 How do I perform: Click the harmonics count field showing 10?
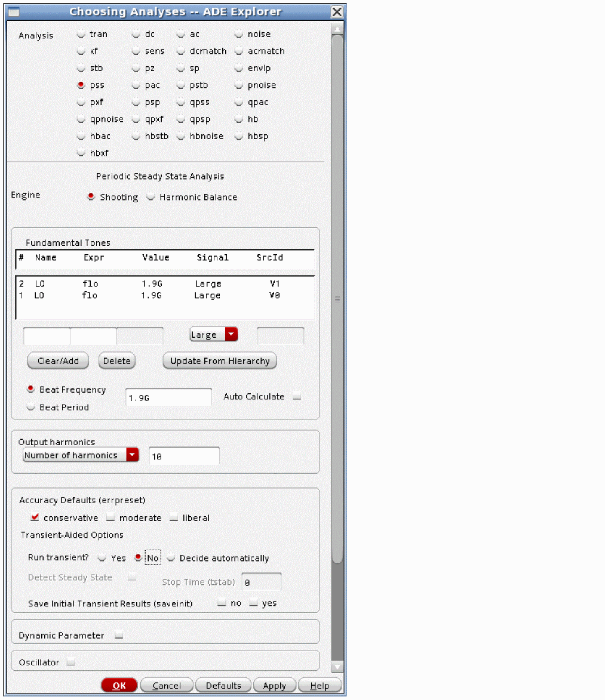coord(183,456)
